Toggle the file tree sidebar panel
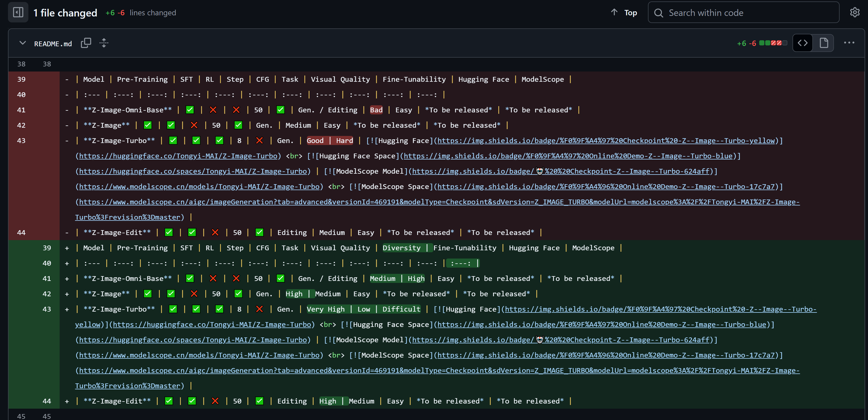The image size is (868, 420). pos(18,12)
